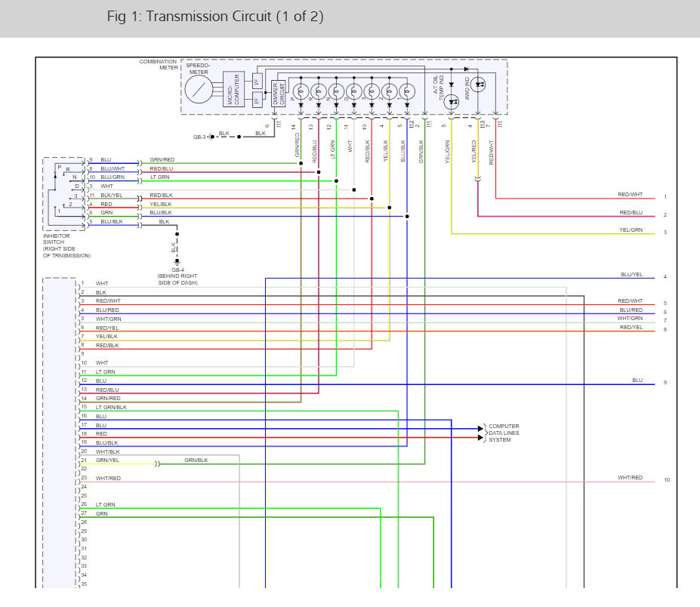Click the WHT/RED label at reference 10
This screenshot has height=607, width=700.
click(x=631, y=478)
